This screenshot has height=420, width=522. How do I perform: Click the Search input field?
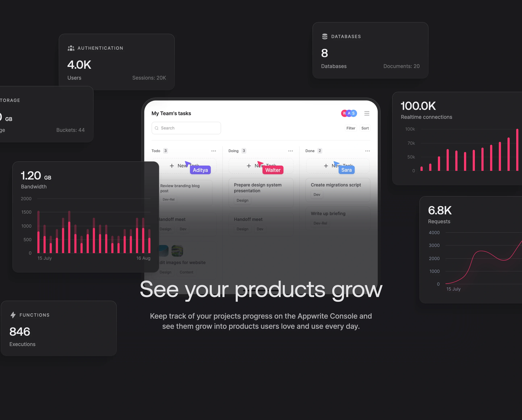[x=186, y=128]
